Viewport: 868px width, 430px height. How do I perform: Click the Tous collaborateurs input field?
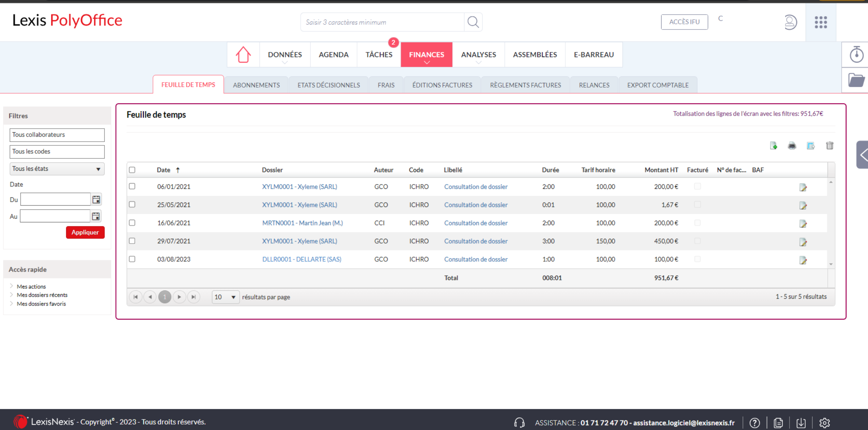57,135
